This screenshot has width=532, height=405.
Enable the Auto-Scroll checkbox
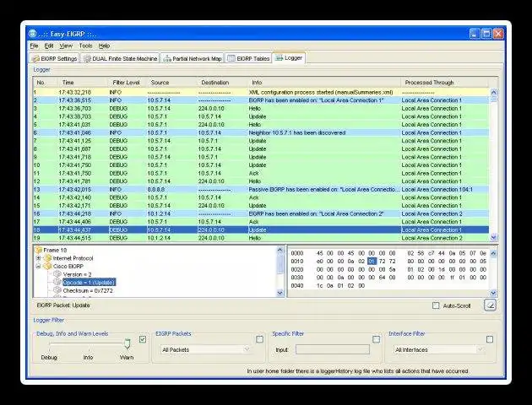tap(436, 305)
